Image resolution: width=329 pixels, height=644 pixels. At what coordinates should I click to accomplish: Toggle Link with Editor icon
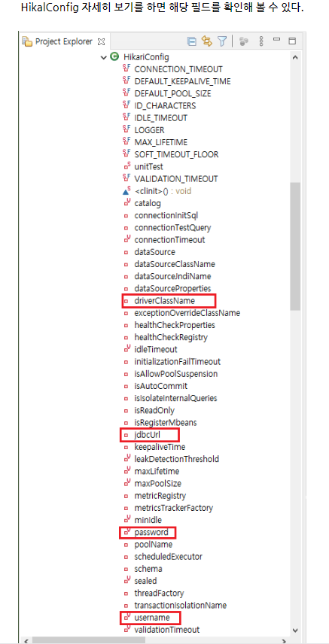207,41
